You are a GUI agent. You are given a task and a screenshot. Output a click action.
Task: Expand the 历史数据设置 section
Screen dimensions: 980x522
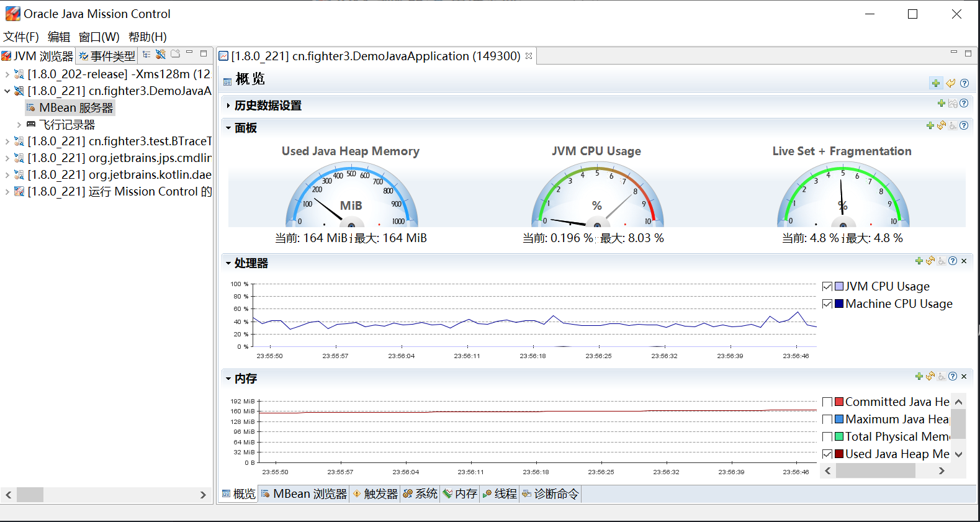pos(228,106)
